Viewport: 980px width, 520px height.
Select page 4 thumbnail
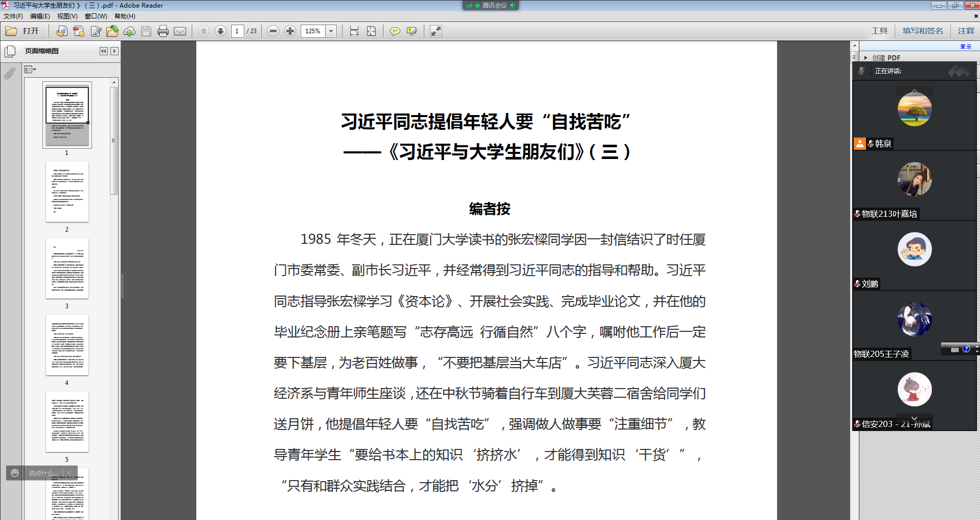67,345
